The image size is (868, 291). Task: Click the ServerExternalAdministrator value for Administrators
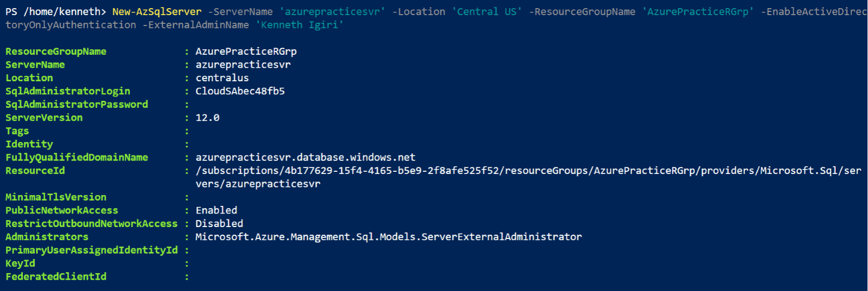click(x=388, y=237)
